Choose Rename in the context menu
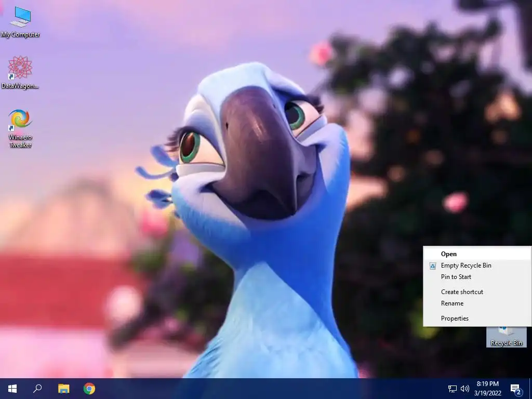 pos(477,303)
